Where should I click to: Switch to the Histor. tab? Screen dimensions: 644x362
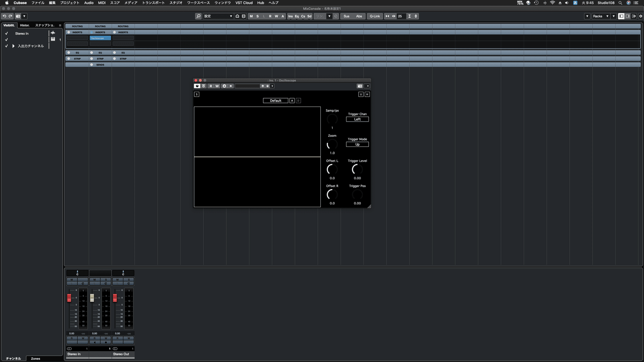click(x=25, y=25)
